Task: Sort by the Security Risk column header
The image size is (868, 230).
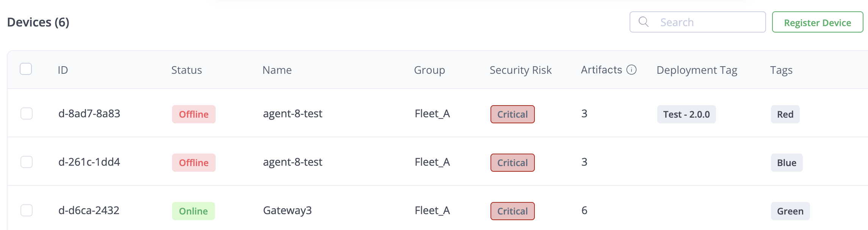Action: (520, 70)
